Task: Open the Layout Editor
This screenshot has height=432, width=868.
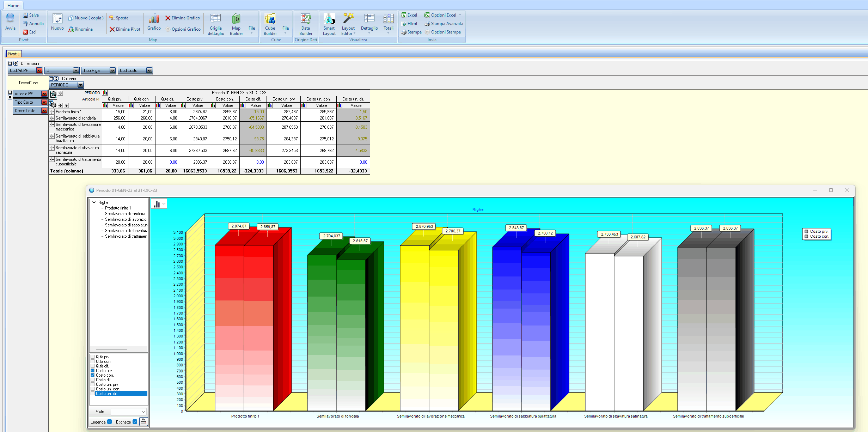Action: 348,24
